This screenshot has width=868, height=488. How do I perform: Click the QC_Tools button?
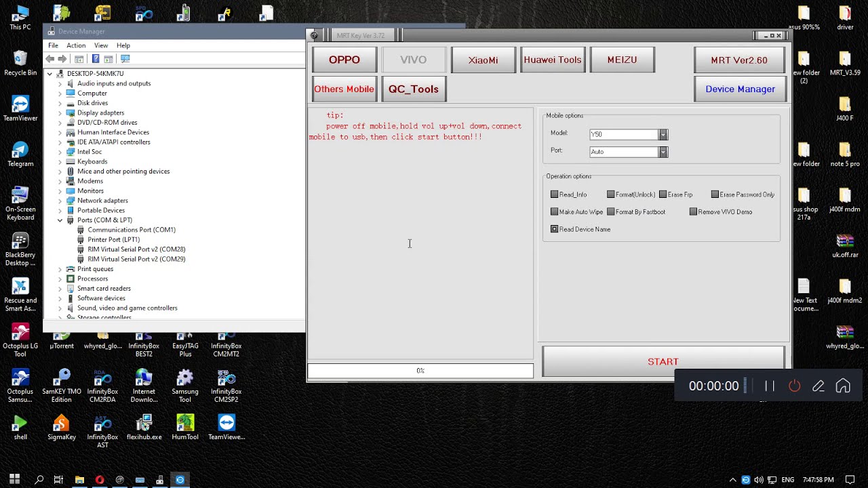[414, 89]
